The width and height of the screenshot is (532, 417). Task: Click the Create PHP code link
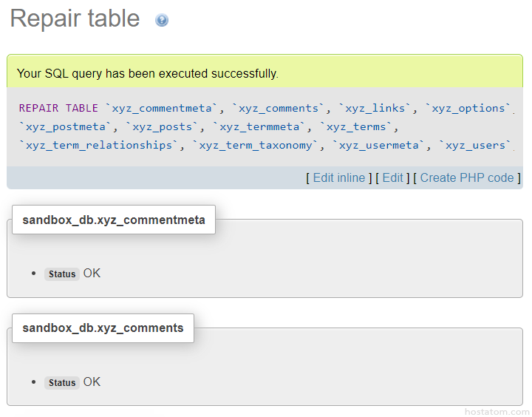point(466,177)
